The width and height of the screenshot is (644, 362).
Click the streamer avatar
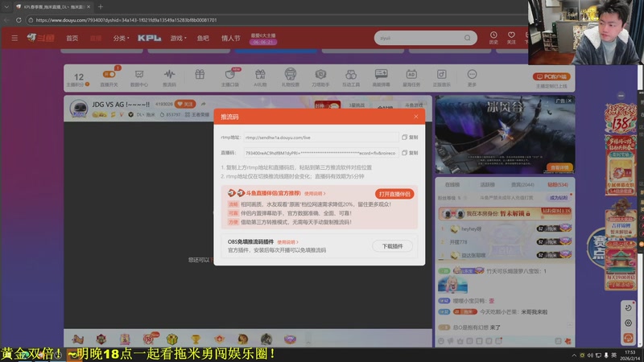tap(78, 109)
